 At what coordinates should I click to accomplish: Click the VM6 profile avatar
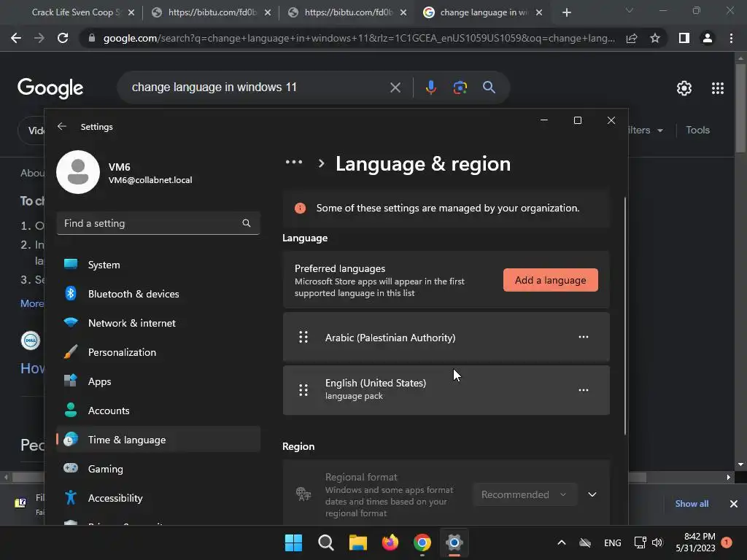(x=78, y=172)
